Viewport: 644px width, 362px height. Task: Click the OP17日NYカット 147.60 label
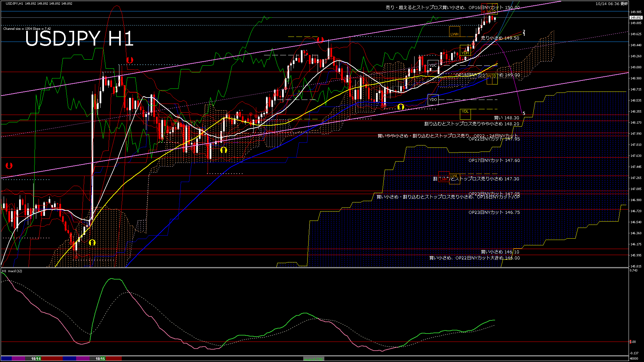pos(494,161)
